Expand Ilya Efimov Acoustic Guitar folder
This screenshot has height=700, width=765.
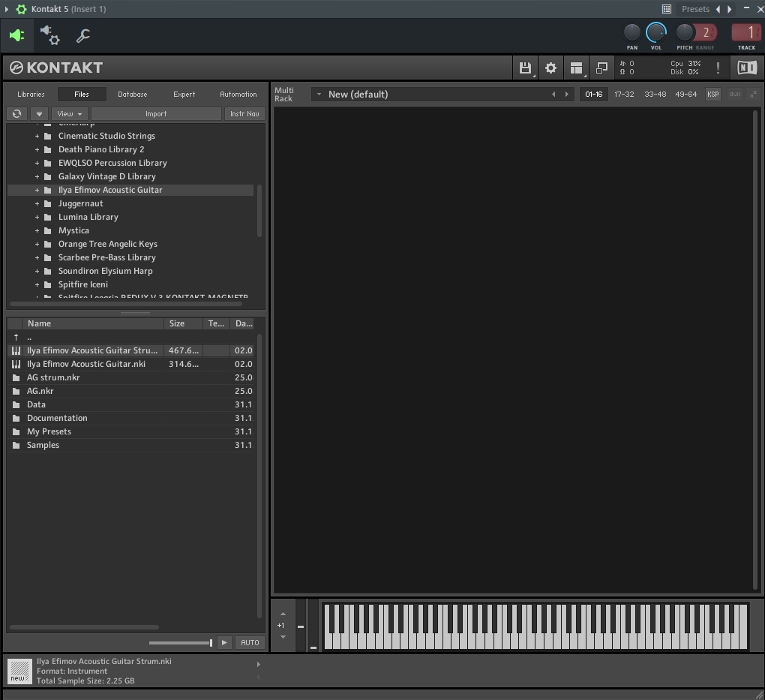point(37,191)
